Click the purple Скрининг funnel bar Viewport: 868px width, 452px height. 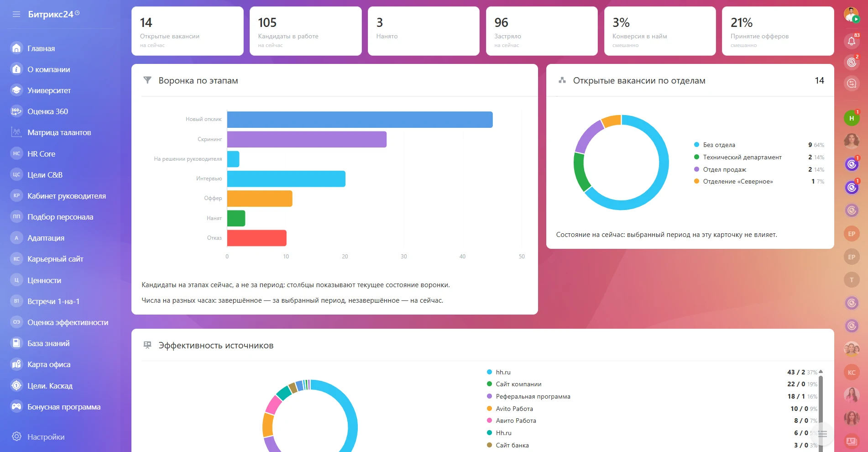(307, 139)
